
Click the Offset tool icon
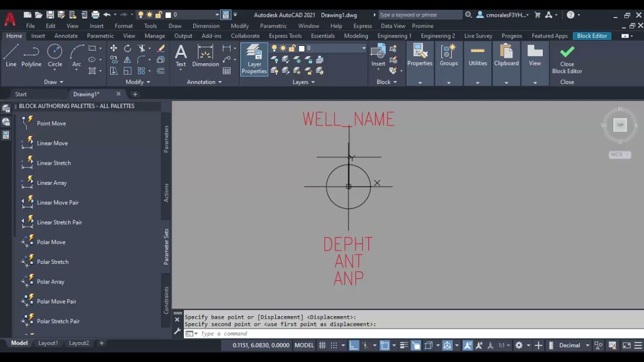(161, 71)
